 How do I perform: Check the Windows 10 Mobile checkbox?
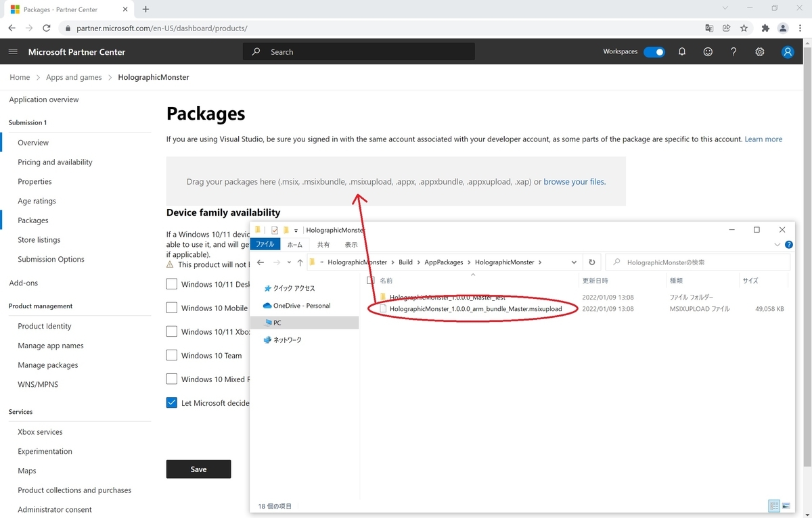172,308
